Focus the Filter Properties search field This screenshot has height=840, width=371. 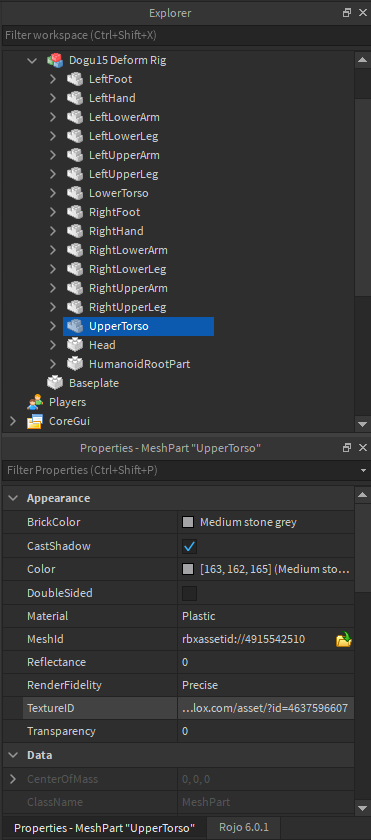(x=179, y=470)
